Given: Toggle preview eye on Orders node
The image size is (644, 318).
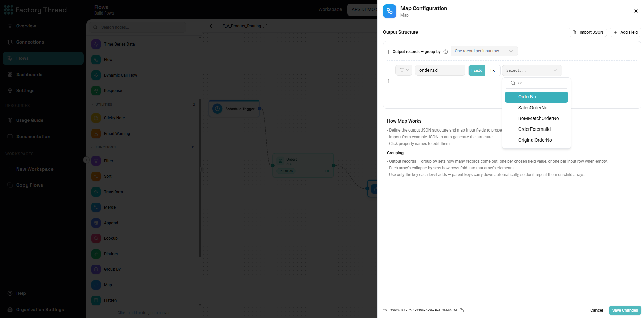Looking at the screenshot, I should point(327,171).
